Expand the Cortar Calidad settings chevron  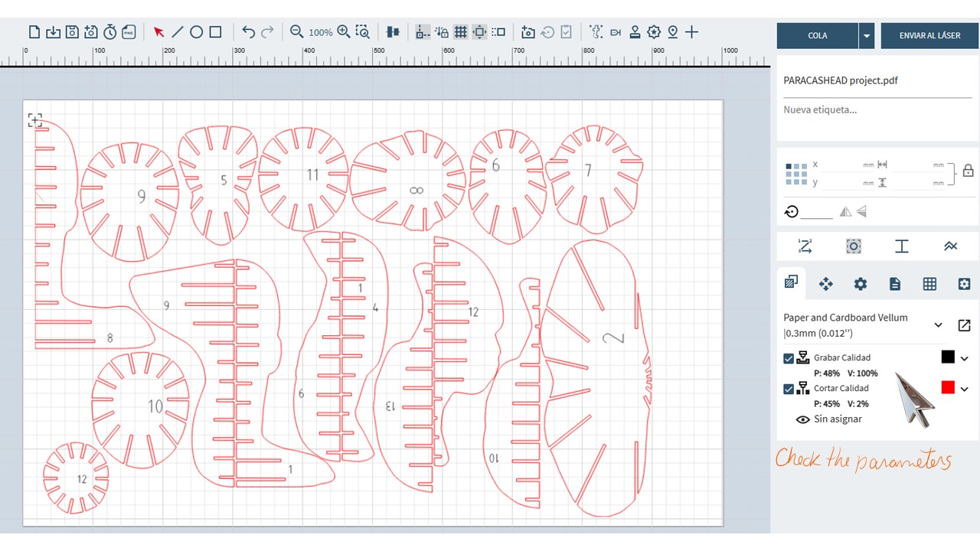965,389
